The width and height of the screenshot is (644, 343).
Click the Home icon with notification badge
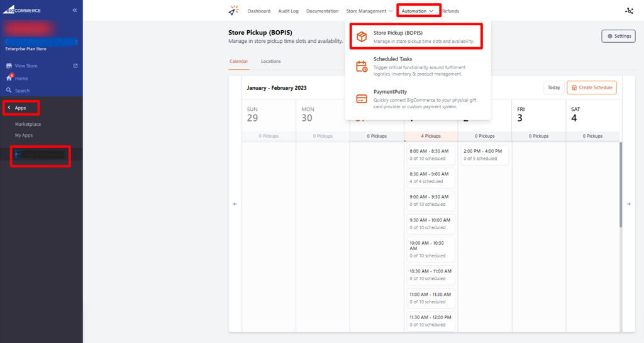tap(9, 77)
